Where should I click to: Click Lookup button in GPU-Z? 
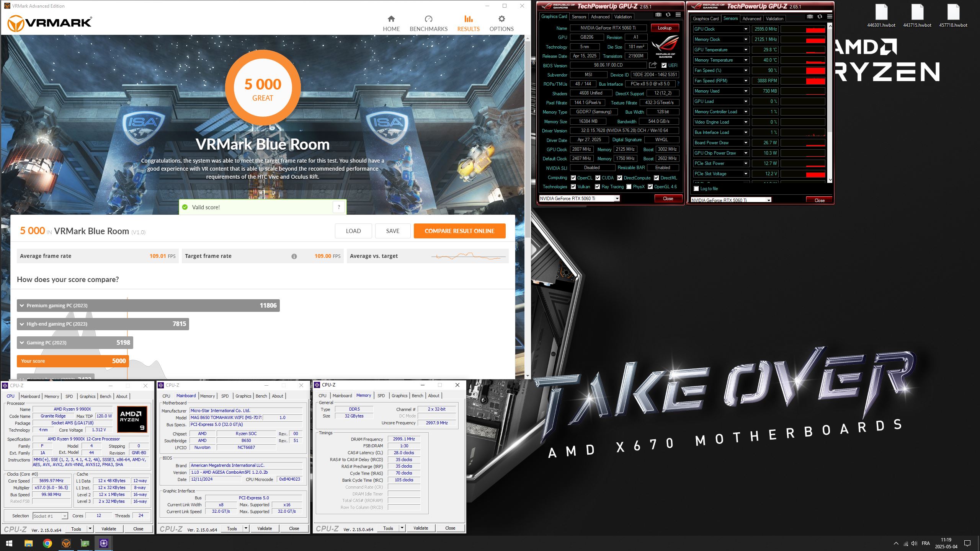point(665,28)
